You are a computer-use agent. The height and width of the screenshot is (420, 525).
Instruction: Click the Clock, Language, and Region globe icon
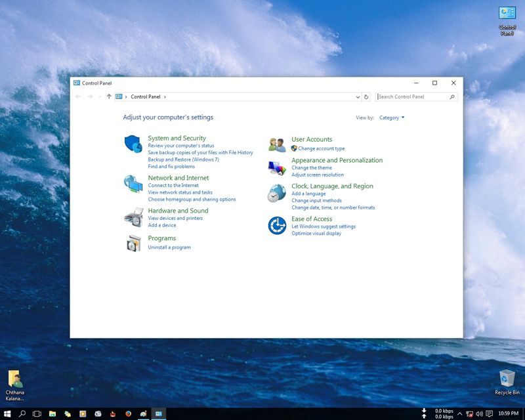pos(276,193)
